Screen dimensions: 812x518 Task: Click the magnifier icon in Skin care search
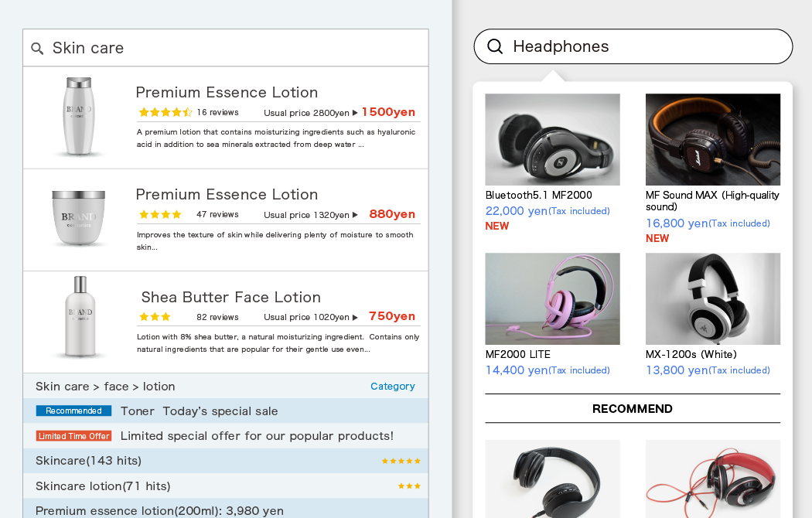click(37, 49)
